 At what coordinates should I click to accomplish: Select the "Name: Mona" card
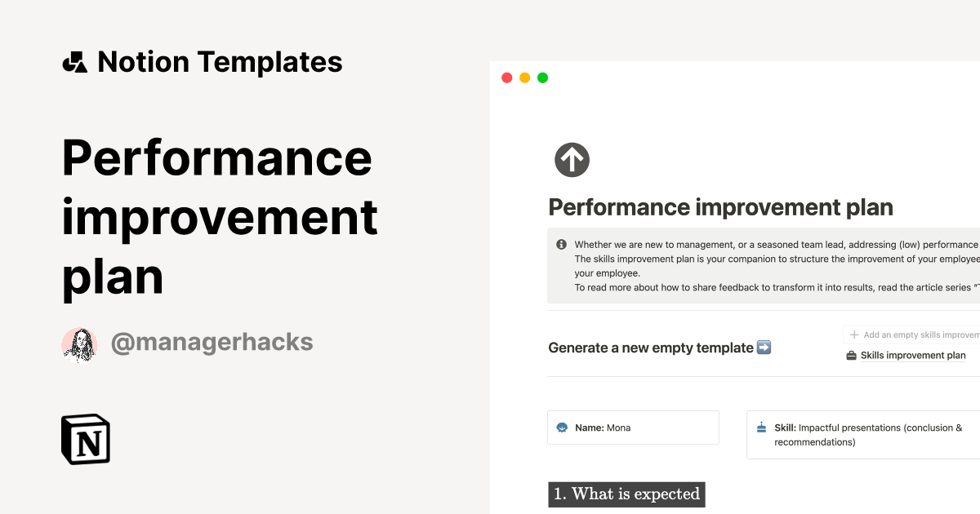[x=633, y=427]
